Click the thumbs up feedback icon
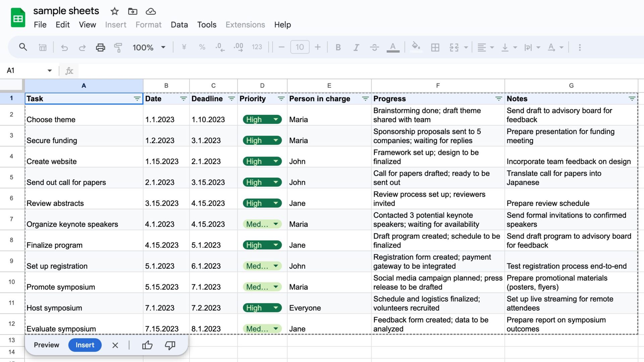This screenshot has width=644, height=362. (x=147, y=345)
